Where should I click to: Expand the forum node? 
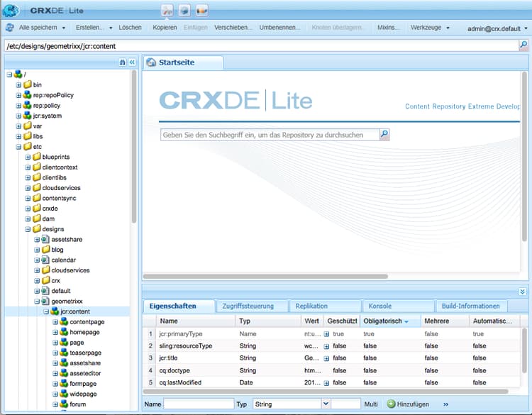point(55,404)
